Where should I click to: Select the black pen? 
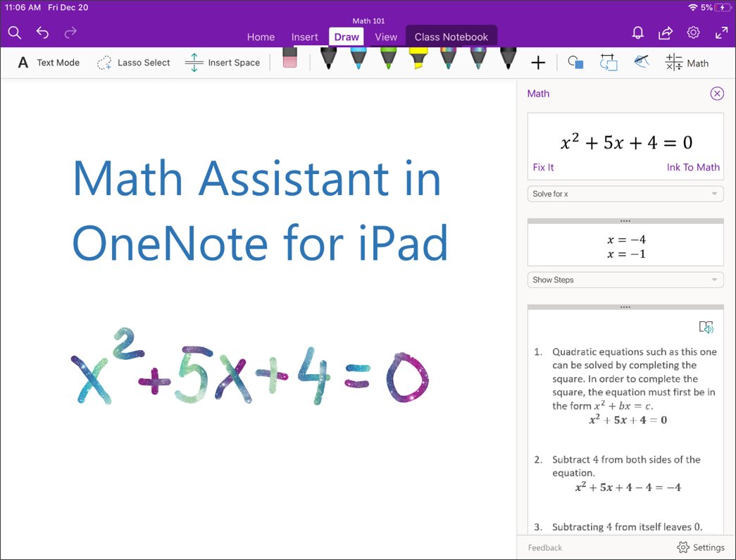(328, 58)
